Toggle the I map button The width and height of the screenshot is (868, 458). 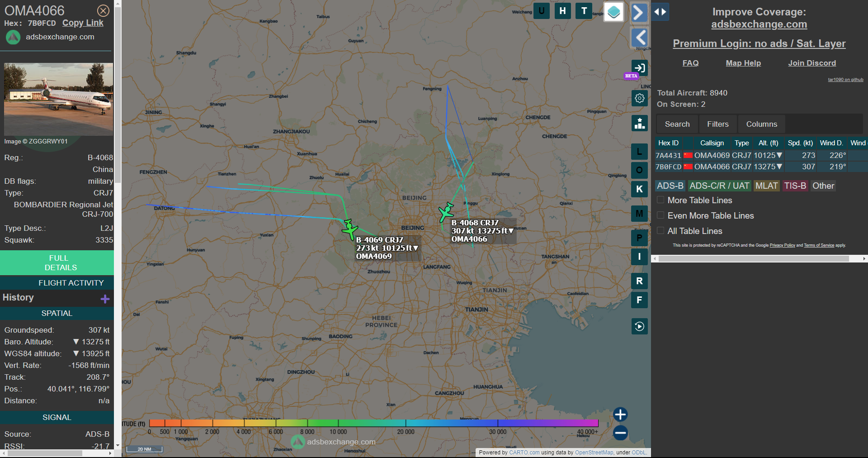click(x=639, y=257)
